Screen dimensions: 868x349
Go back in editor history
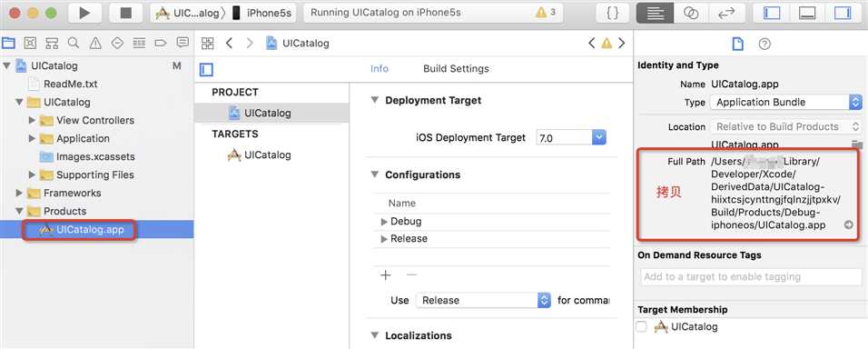[229, 44]
